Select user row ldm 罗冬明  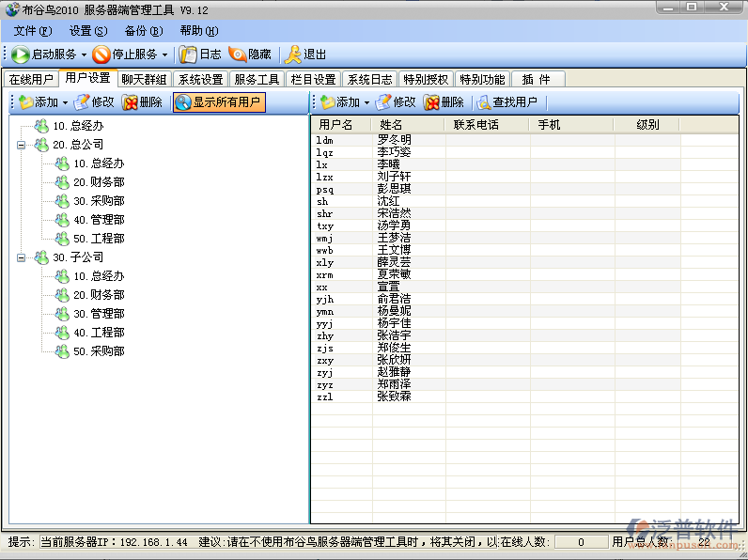click(x=524, y=140)
